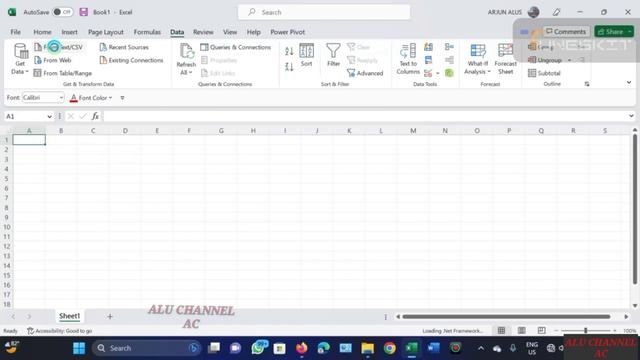This screenshot has height=360, width=640.
Task: Expand the formula bar
Action: point(631,116)
